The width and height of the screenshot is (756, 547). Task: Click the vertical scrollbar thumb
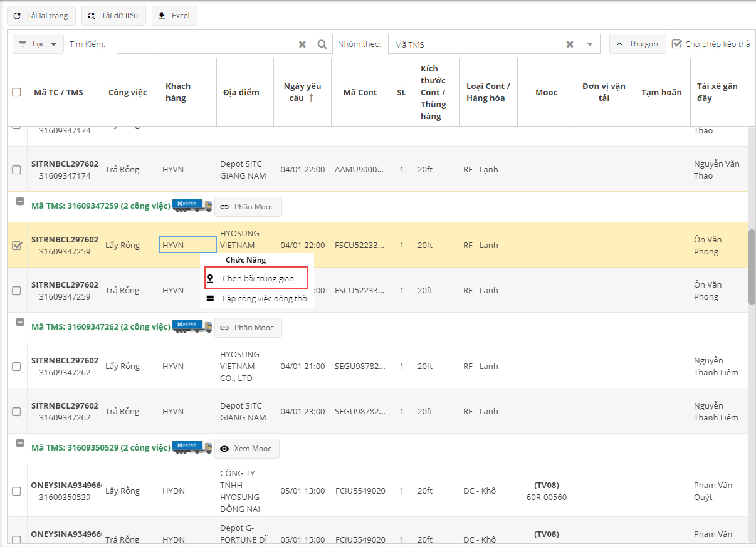click(752, 266)
